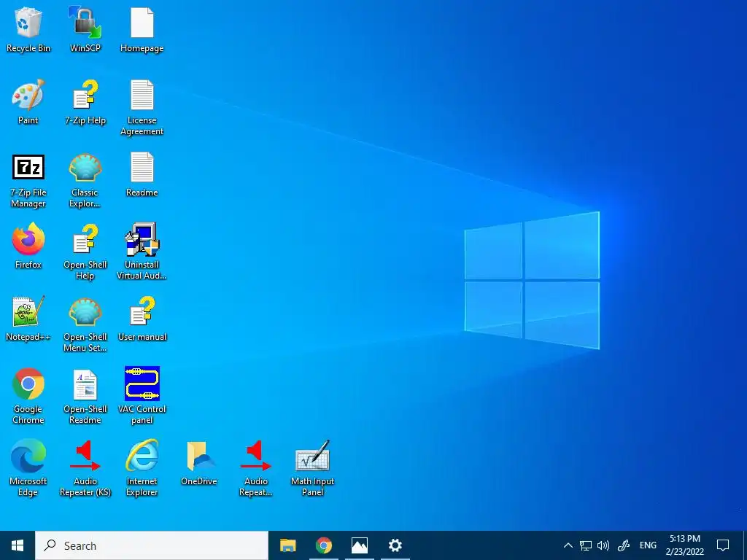The image size is (747, 560).
Task: Select the VAC Control panel icon
Action: pyautogui.click(x=142, y=396)
